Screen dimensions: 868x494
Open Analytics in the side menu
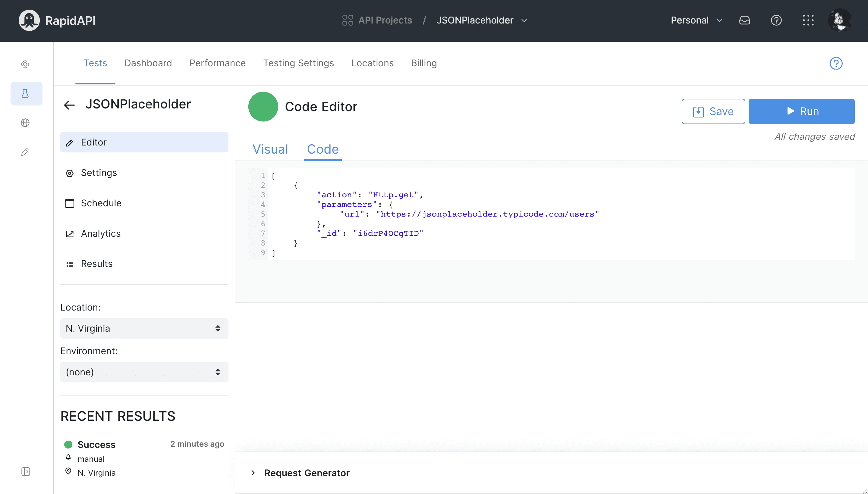144,233
